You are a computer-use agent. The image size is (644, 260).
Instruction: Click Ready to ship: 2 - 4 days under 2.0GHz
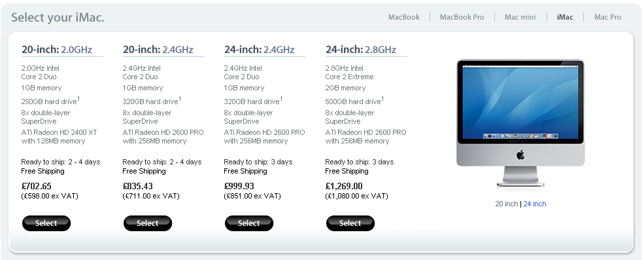point(61,162)
